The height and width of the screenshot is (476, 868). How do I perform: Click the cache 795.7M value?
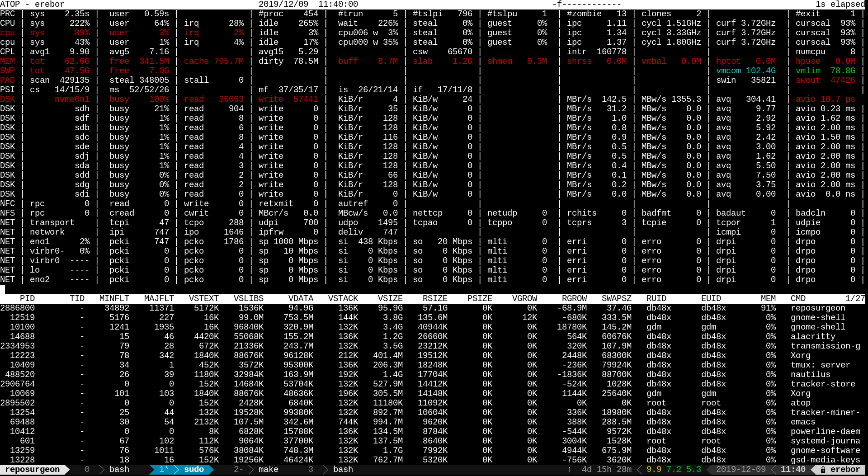tap(214, 61)
